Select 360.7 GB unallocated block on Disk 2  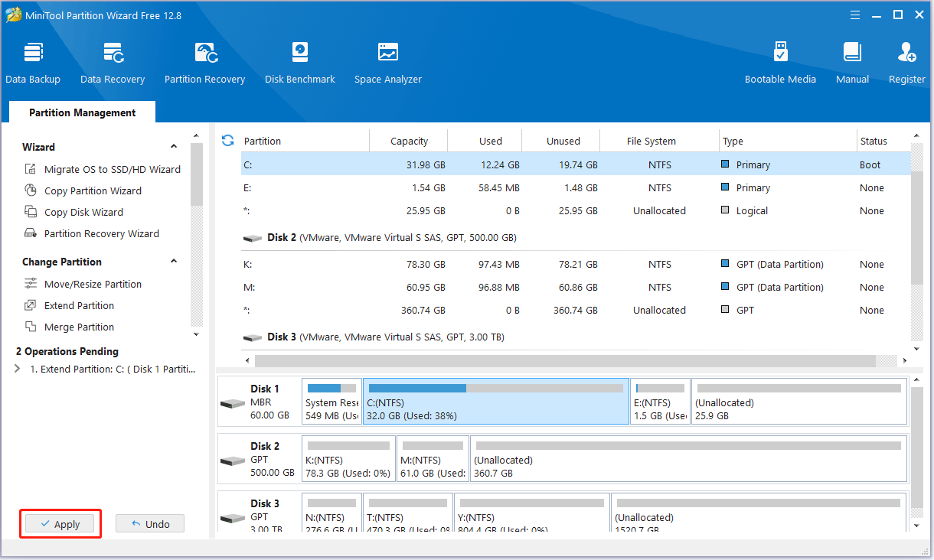click(688, 459)
